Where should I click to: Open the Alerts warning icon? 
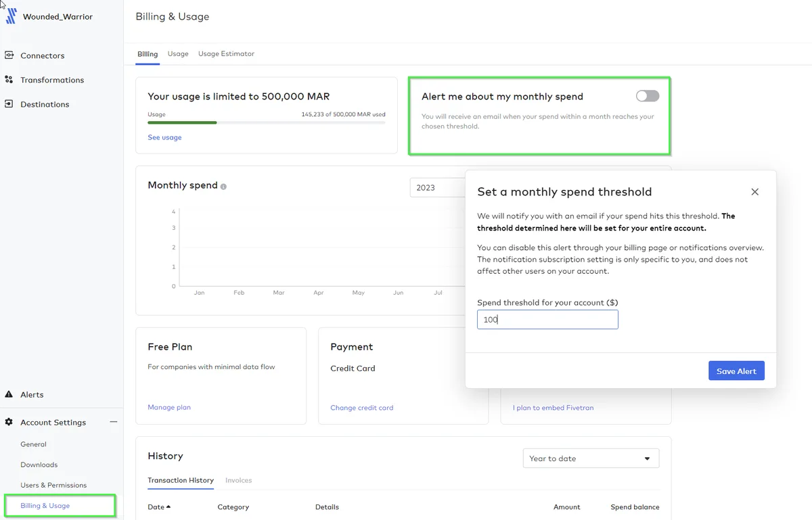[9, 394]
